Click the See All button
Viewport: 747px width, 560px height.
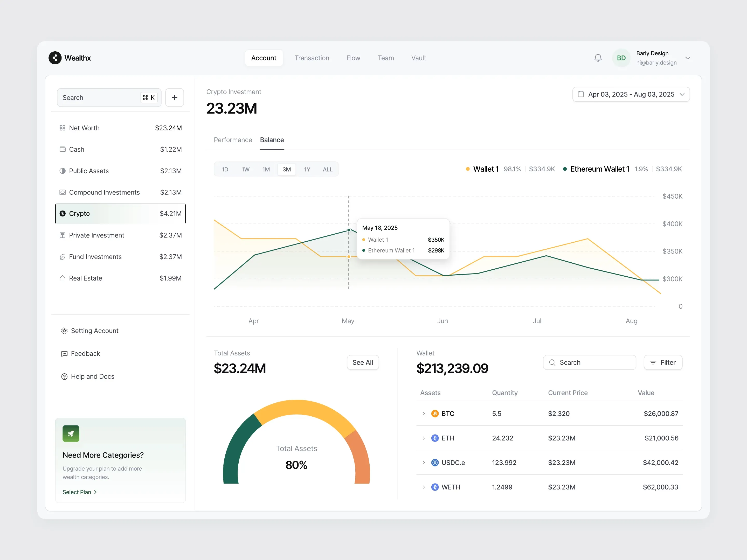click(363, 362)
